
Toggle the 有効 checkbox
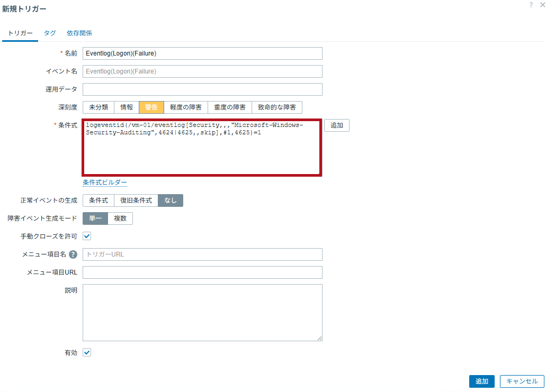pyautogui.click(x=87, y=352)
